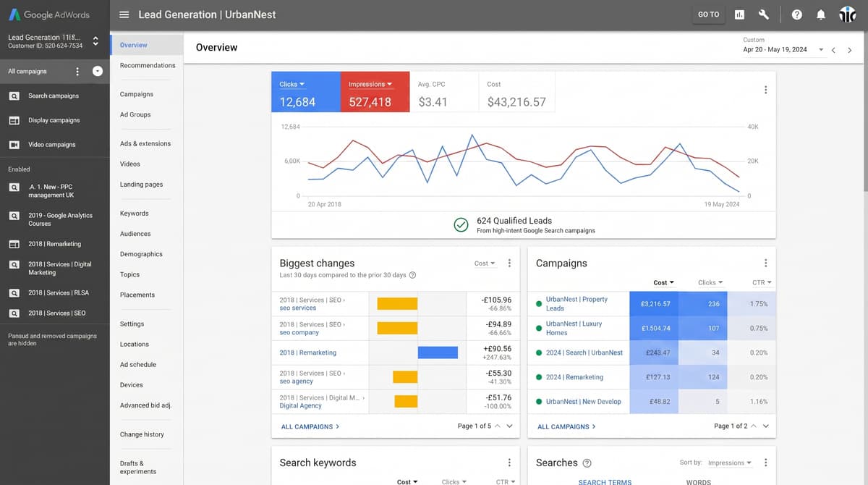Click the GO TO button
Viewport: 868px width, 485px height.
(x=709, y=14)
